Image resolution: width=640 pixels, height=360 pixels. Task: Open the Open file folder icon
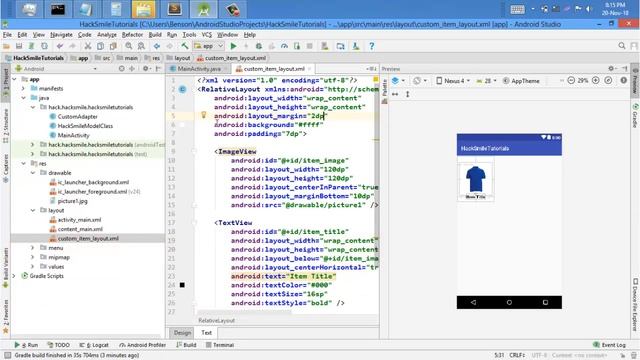tap(6, 46)
